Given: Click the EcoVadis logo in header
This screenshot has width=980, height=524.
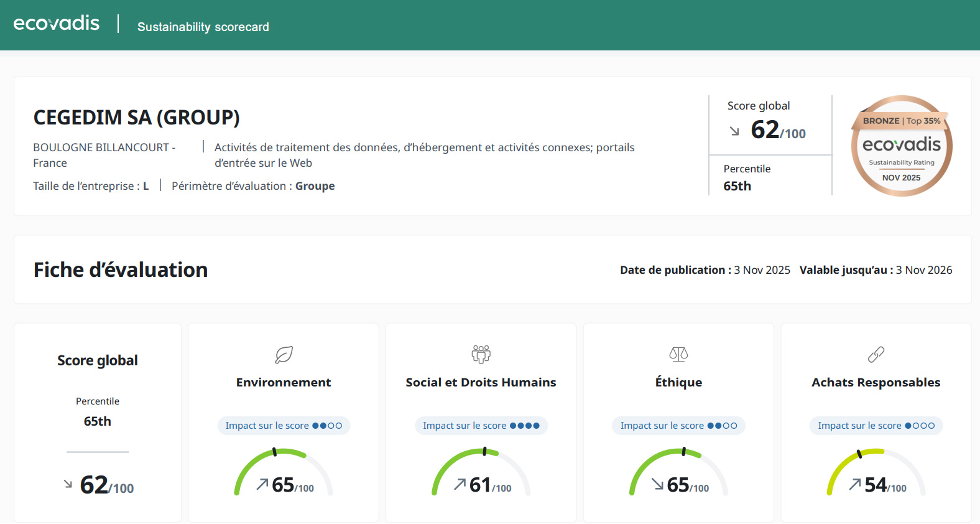Looking at the screenshot, I should (56, 24).
